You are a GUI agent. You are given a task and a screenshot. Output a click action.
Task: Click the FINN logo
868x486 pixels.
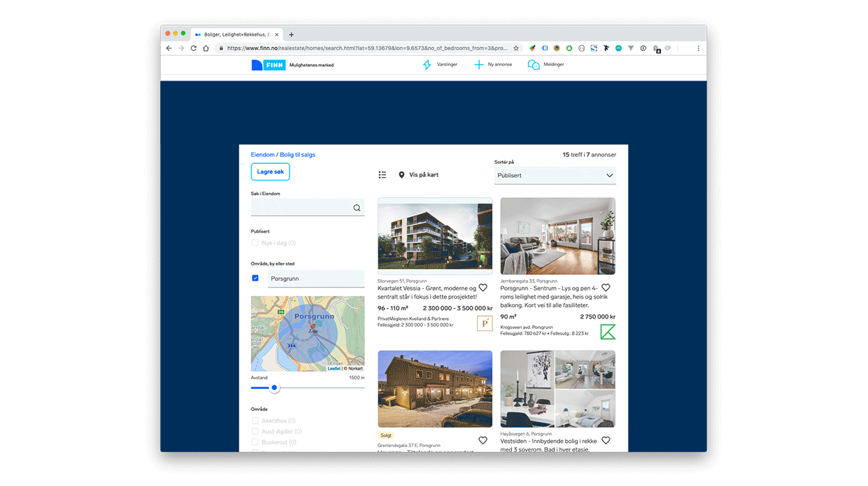pos(268,65)
